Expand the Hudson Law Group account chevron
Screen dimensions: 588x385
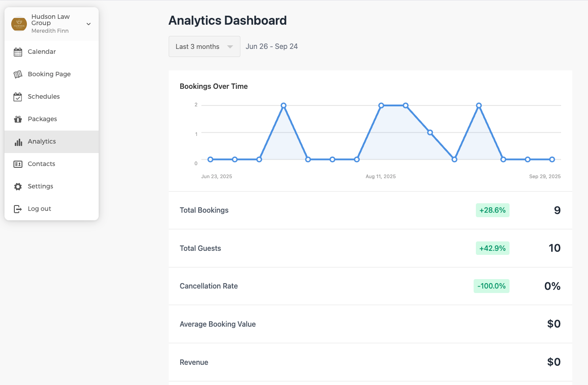click(x=89, y=24)
